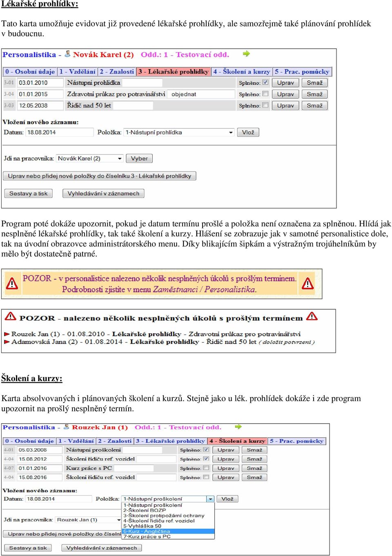Click Vyhledávání v záznamech in Rouzek panel
392x556 pixels.
[x=102, y=548]
